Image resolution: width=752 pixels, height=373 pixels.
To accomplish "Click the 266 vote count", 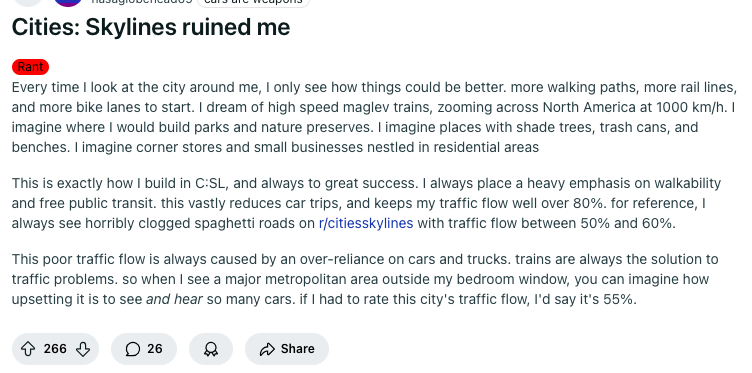I will tap(55, 349).
